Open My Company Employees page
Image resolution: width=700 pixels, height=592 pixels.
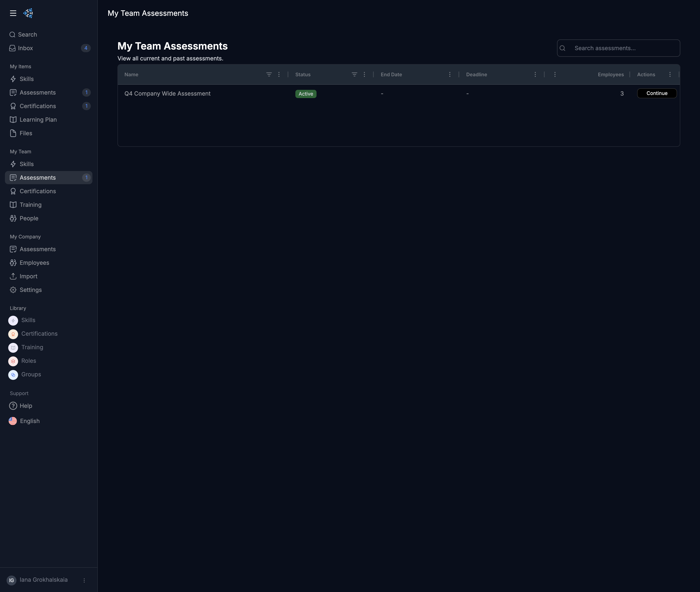coord(34,263)
